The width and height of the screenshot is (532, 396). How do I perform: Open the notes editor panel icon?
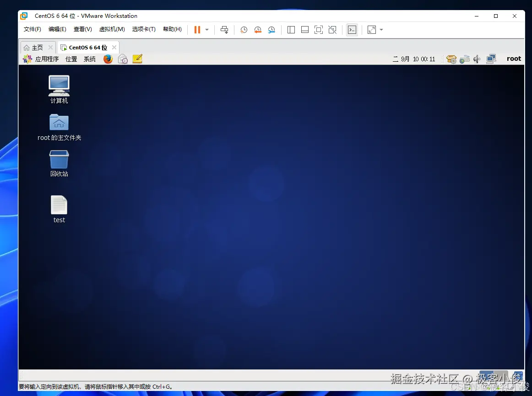137,59
